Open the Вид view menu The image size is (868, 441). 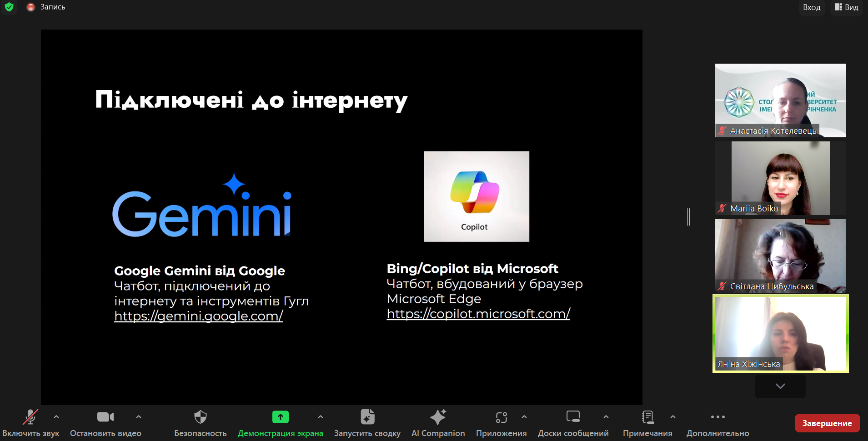[x=847, y=7]
